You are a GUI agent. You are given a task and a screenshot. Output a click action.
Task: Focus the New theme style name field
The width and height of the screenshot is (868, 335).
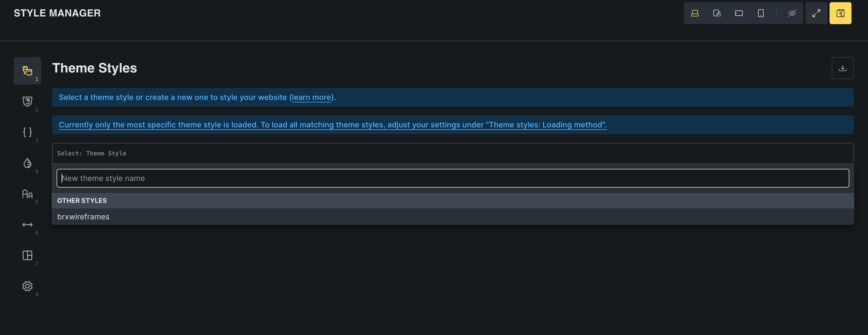point(452,178)
